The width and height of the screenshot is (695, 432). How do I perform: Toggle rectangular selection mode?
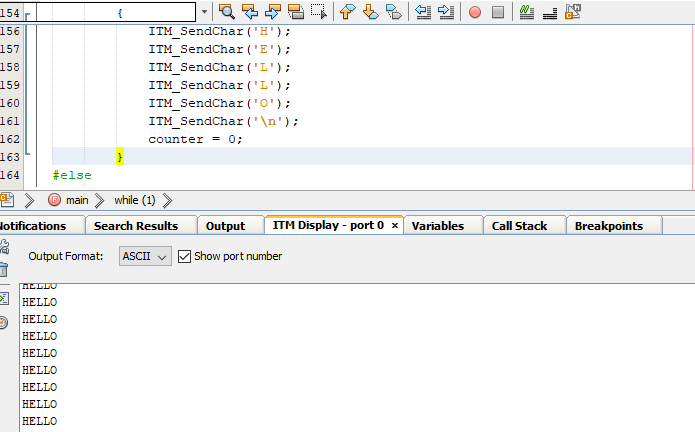coord(319,12)
